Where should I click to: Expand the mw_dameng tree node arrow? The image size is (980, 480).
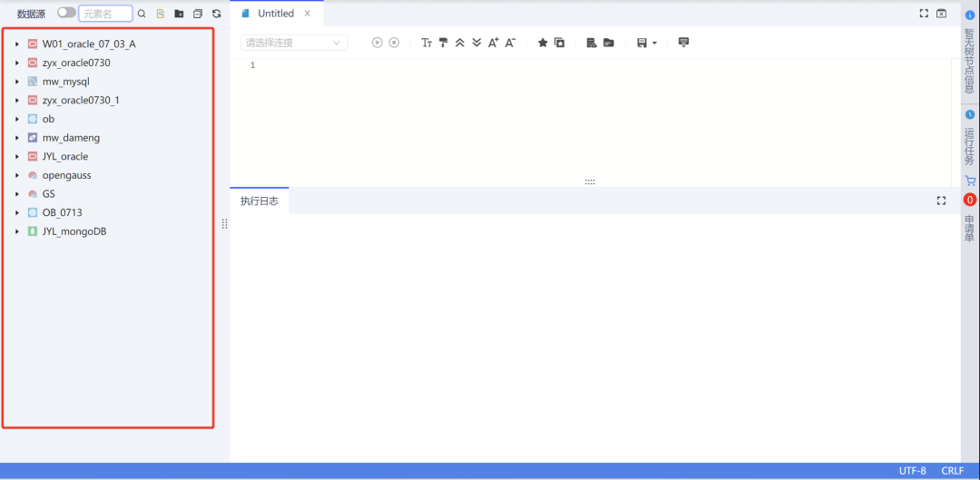[17, 138]
